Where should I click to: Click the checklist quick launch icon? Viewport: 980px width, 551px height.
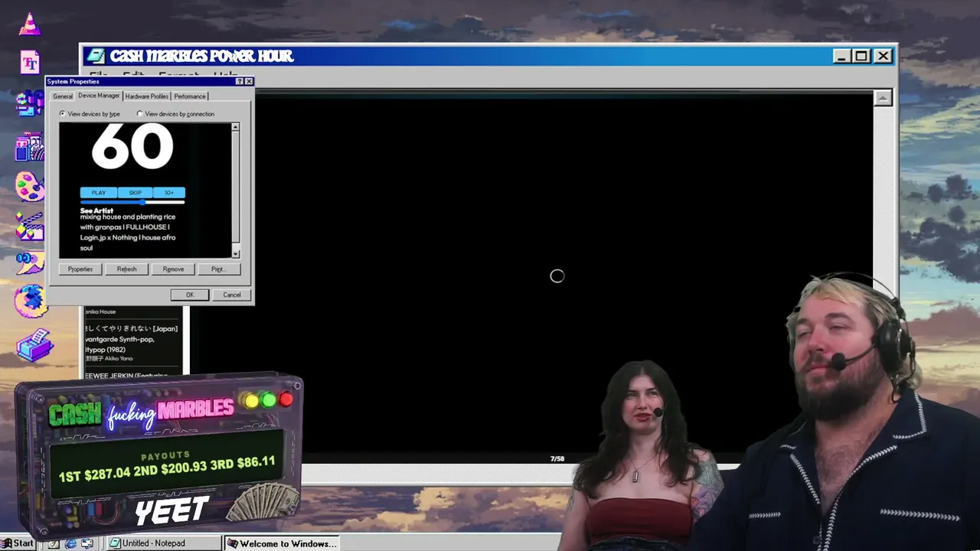coord(54,543)
